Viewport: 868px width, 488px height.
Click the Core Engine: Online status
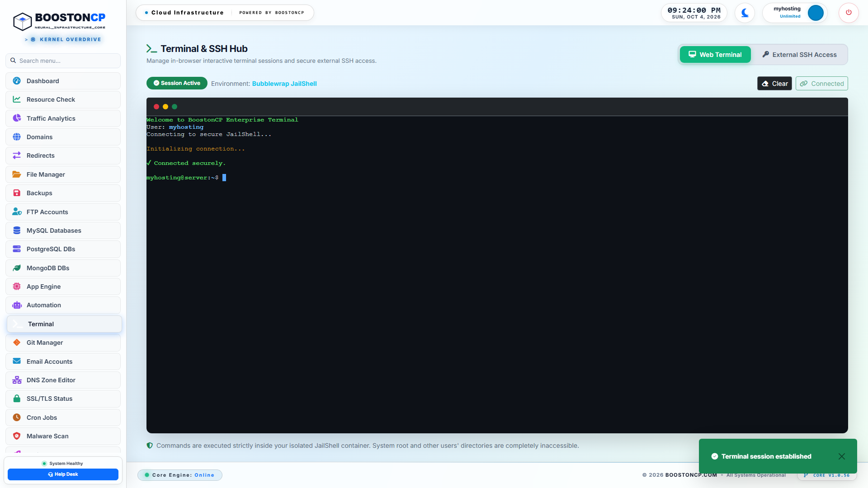pos(180,475)
